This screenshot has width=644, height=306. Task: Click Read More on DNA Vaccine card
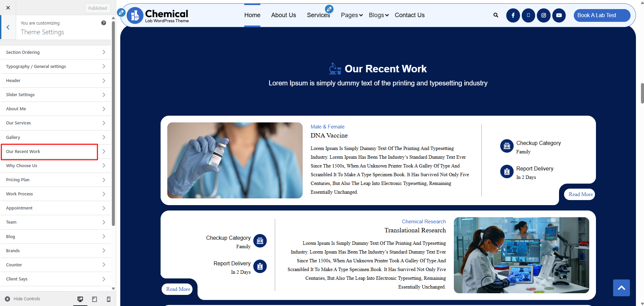click(580, 194)
